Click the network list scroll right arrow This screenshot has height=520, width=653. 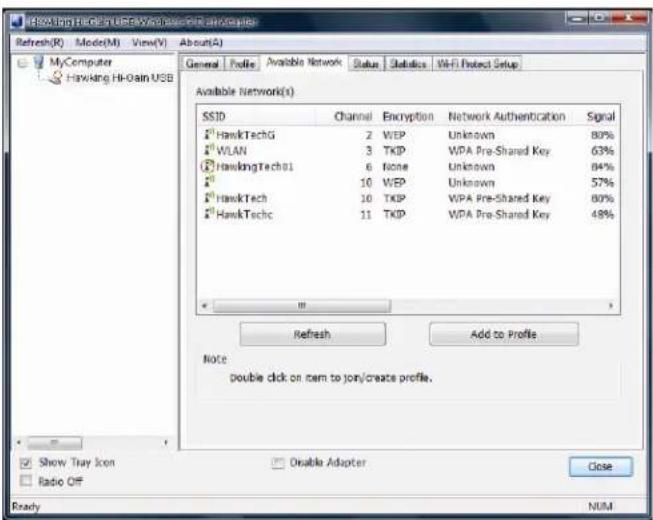tap(611, 306)
